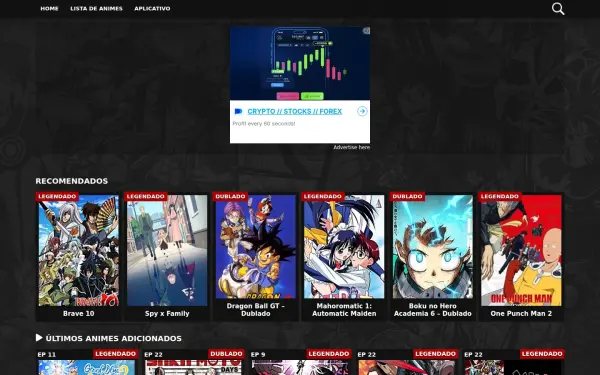The height and width of the screenshot is (375, 600).
Task: Open Boku no Hero Academia 6 title
Action: pos(432,310)
